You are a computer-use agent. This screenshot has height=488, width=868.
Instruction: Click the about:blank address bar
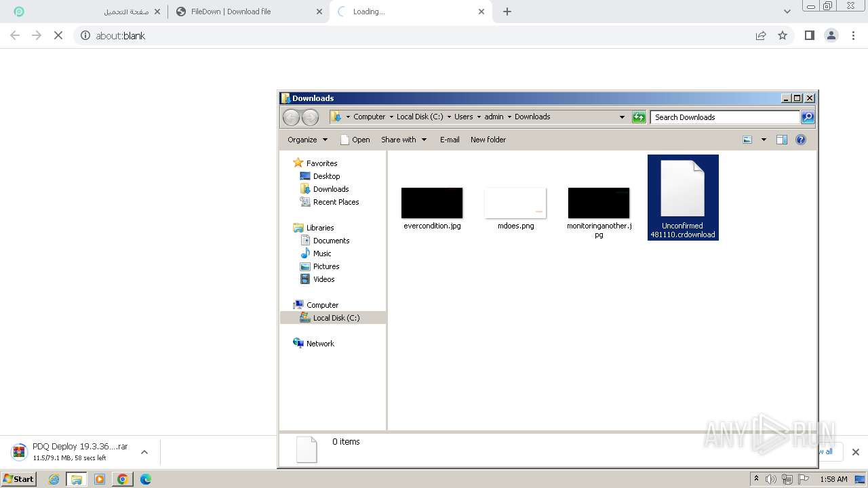click(x=415, y=35)
